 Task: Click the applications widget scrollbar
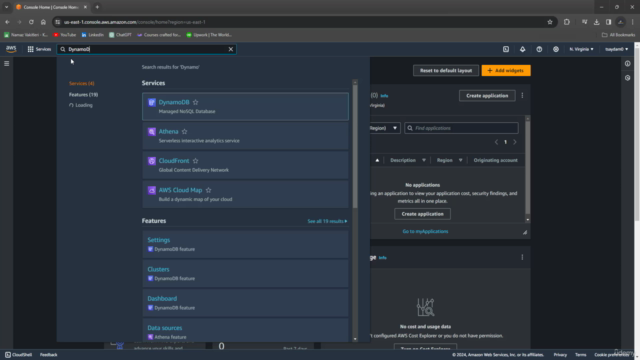[x=527, y=167]
